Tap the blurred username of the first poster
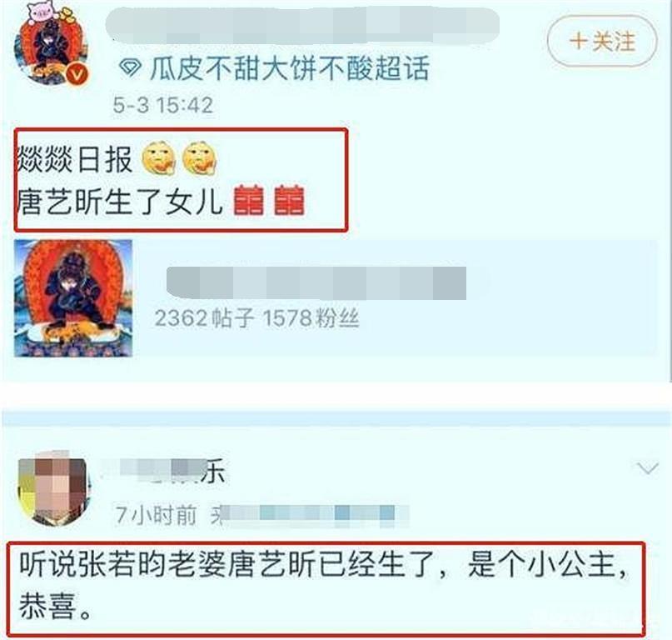 [302, 25]
